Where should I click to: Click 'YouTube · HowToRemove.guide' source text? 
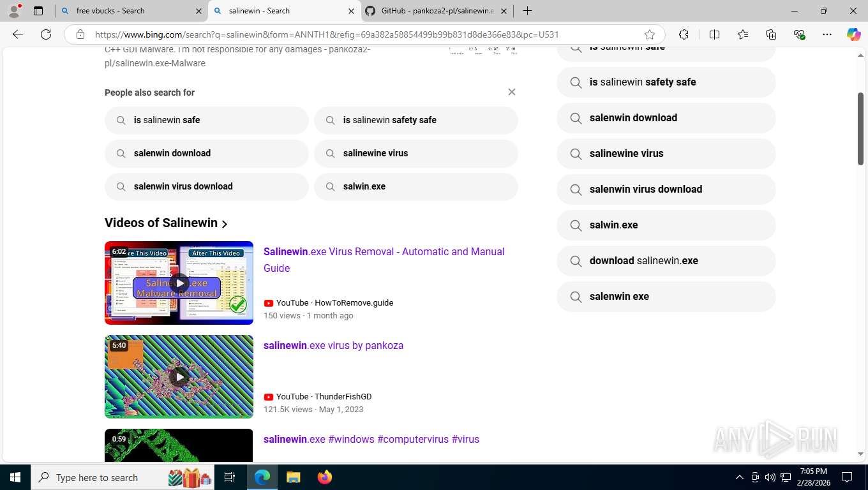tap(334, 302)
